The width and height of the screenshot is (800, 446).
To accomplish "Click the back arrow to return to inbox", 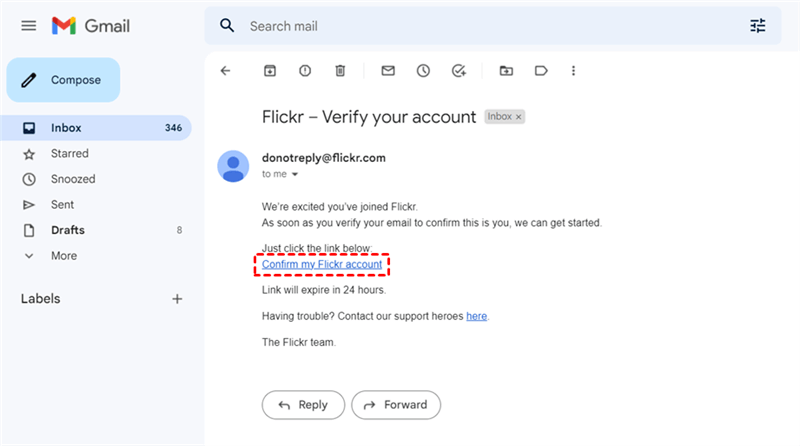I will (225, 71).
